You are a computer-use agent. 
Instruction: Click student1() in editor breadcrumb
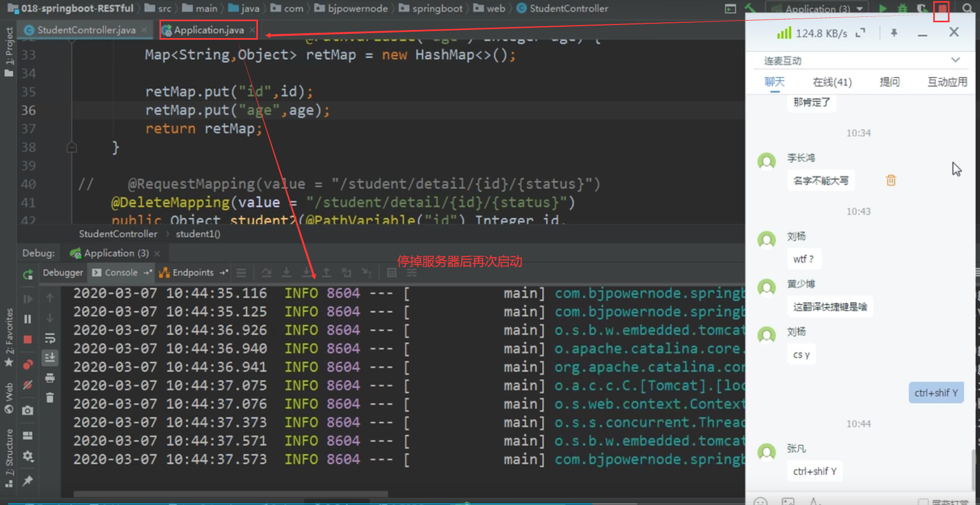click(x=198, y=234)
